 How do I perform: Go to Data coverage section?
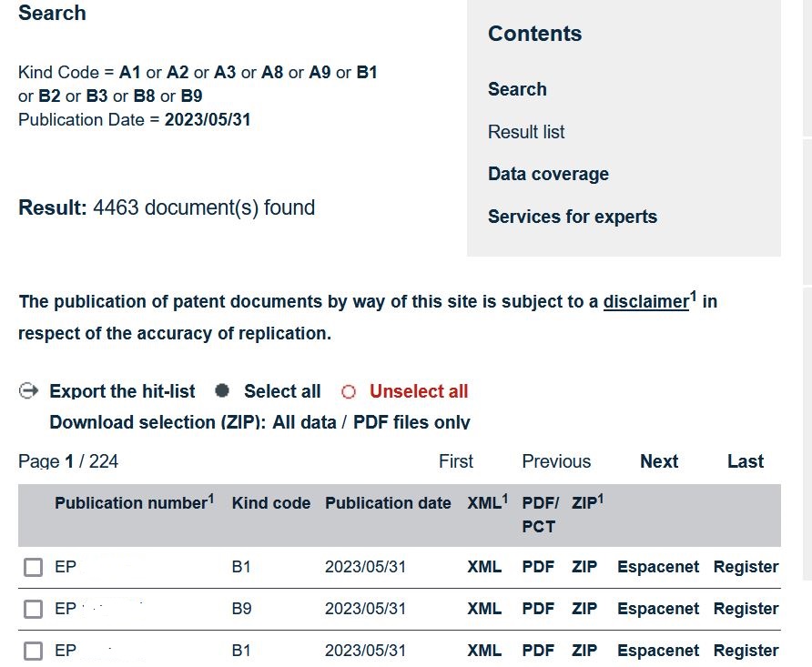(548, 174)
